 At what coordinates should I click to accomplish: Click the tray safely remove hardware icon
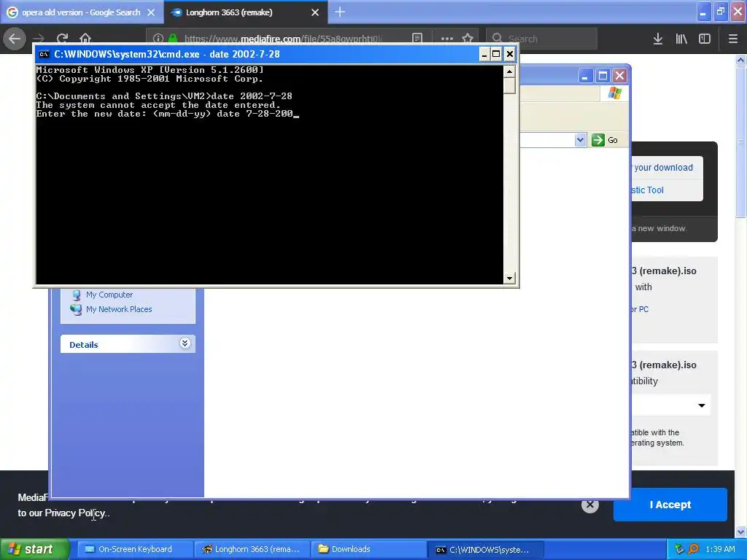coord(679,549)
